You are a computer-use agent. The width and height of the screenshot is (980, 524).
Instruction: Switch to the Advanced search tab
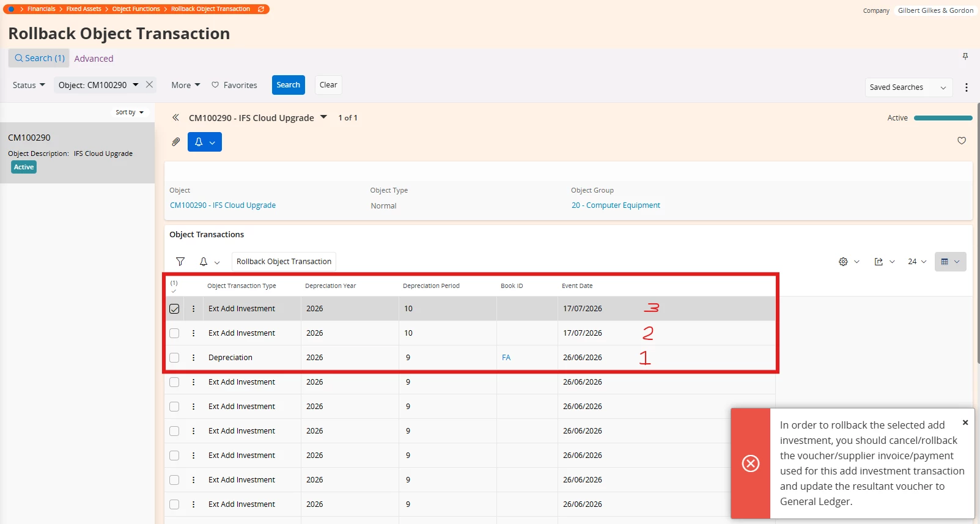coord(94,59)
